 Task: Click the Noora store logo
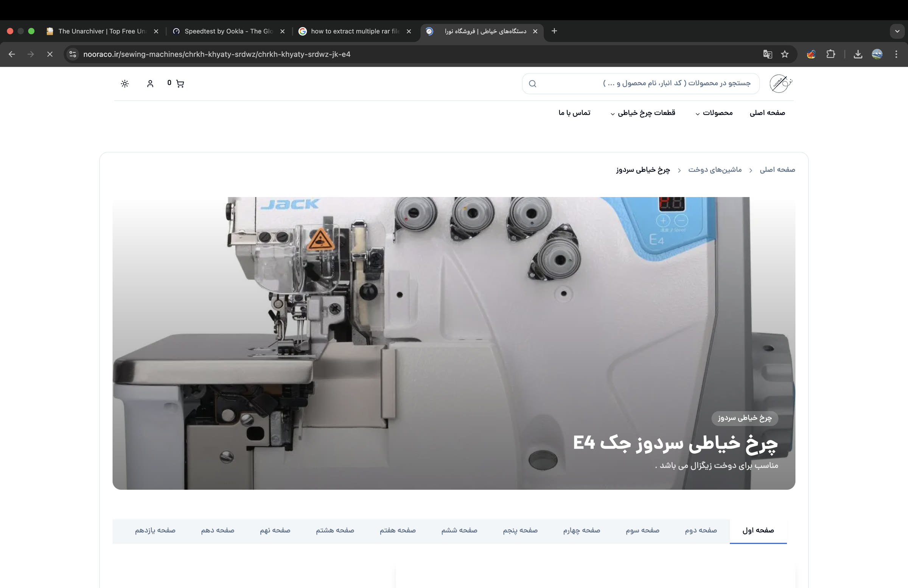[x=781, y=84]
